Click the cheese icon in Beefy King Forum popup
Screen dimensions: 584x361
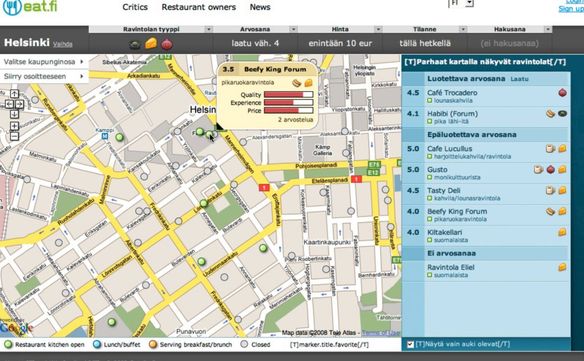[x=308, y=83]
